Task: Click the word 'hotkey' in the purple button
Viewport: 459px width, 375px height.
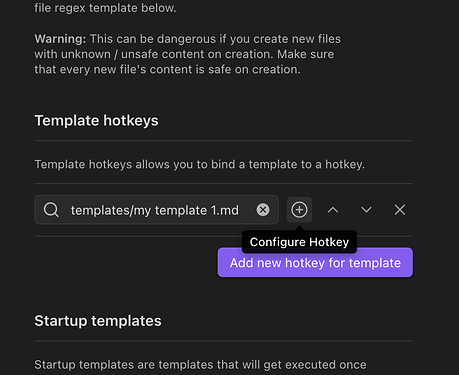Action: [x=305, y=263]
